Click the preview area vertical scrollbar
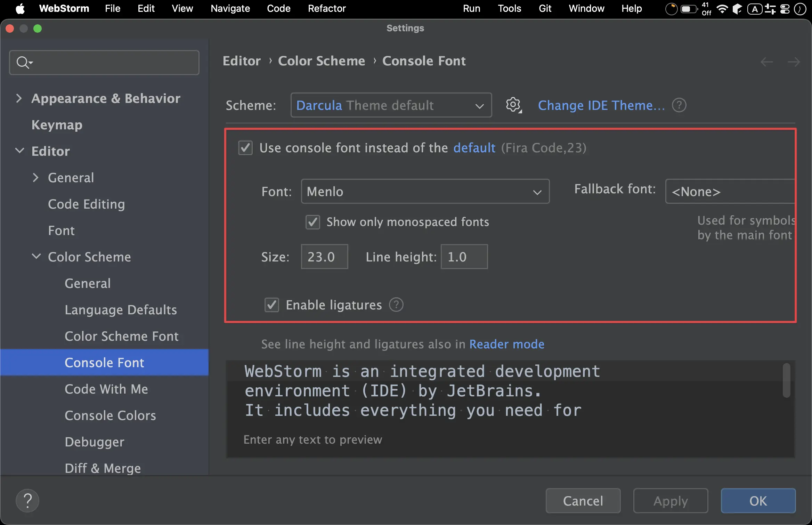This screenshot has width=812, height=525. (x=786, y=380)
